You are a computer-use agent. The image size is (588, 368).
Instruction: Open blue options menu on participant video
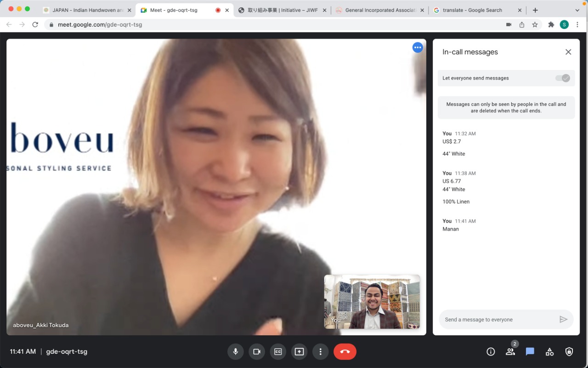pos(418,47)
